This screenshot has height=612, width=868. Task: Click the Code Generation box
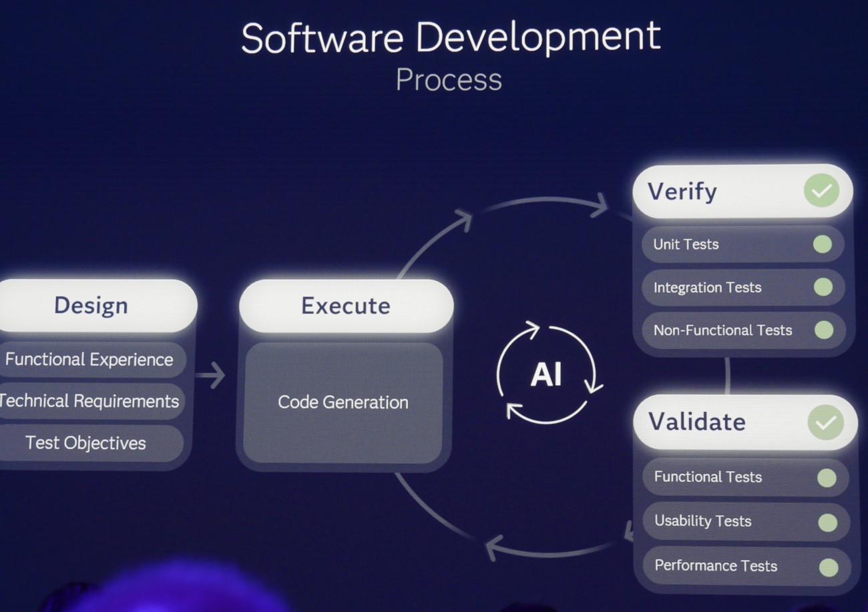click(x=343, y=402)
